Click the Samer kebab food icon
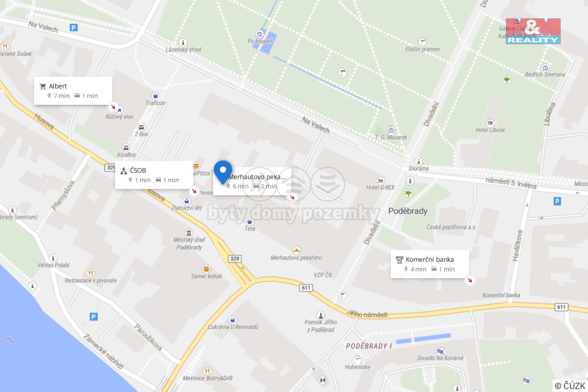The width and height of the screenshot is (588, 392). tap(206, 269)
